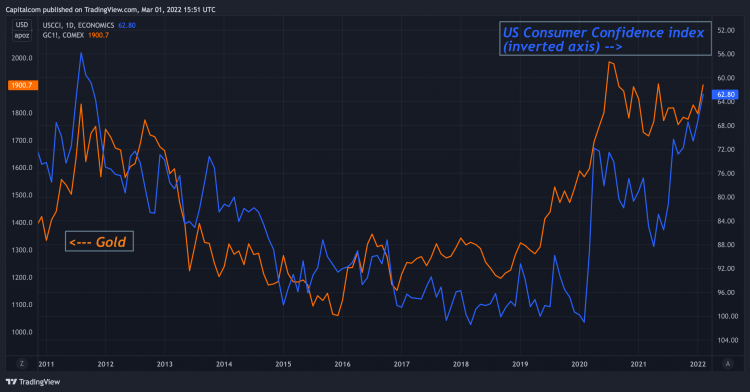
Task: Click the 60.00 tick on right axis
Action: click(726, 78)
